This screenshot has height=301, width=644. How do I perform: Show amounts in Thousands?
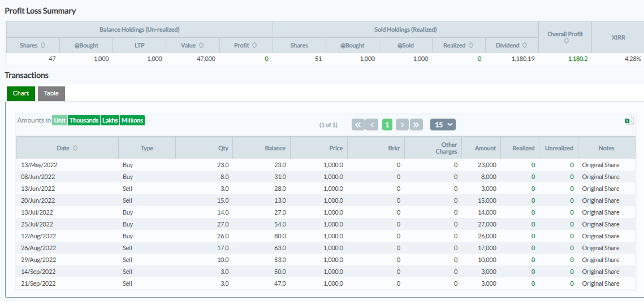pyautogui.click(x=84, y=120)
